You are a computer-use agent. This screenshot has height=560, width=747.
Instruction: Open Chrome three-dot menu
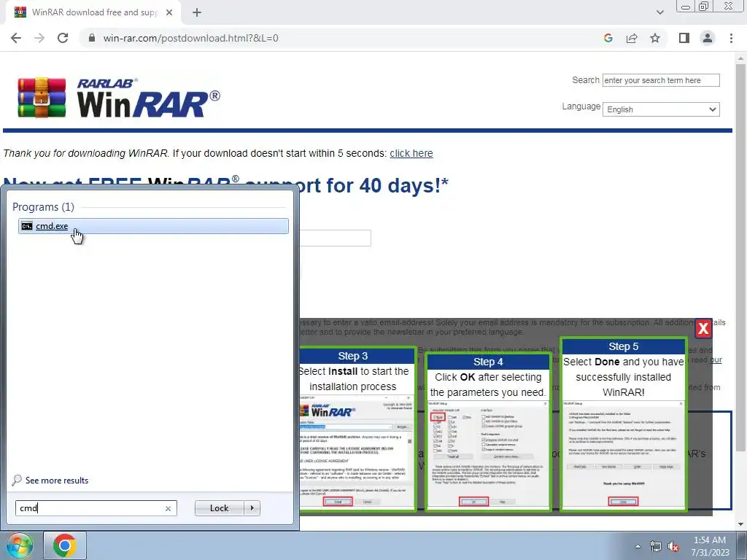pyautogui.click(x=731, y=38)
